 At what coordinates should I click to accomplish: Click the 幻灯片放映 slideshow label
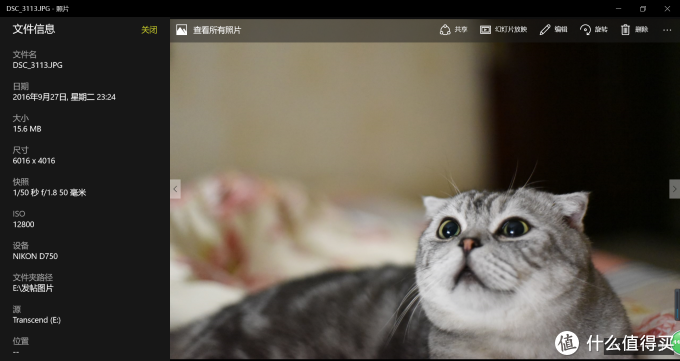[511, 30]
